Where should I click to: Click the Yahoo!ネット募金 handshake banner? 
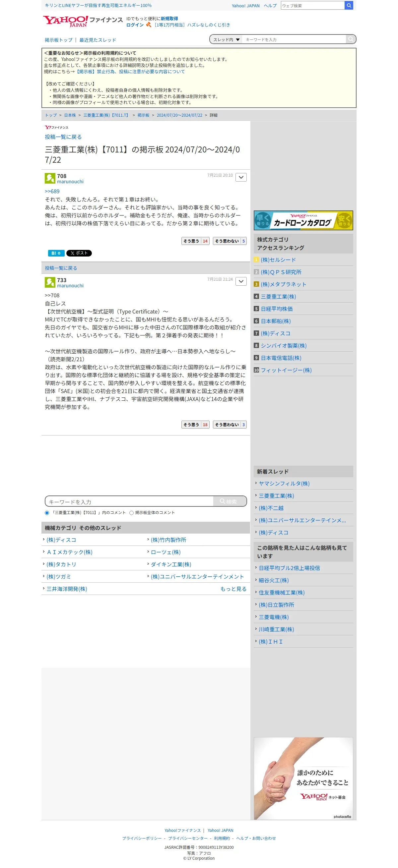pos(303,779)
